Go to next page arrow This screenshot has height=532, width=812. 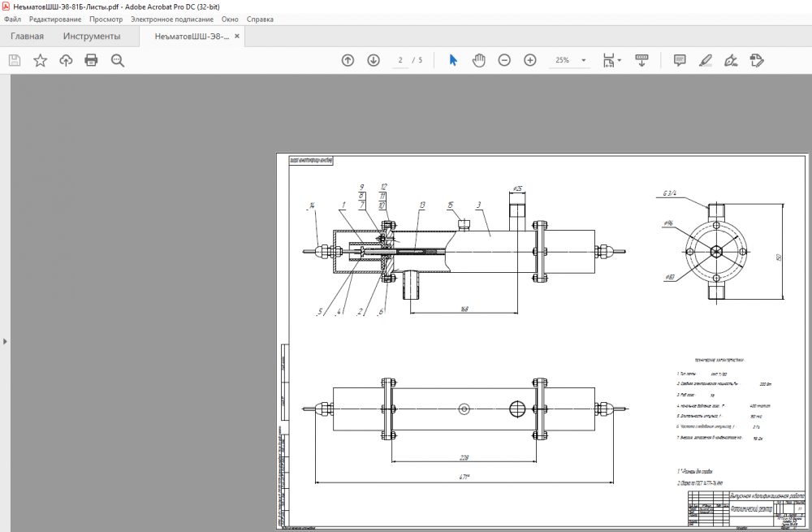pos(374,60)
